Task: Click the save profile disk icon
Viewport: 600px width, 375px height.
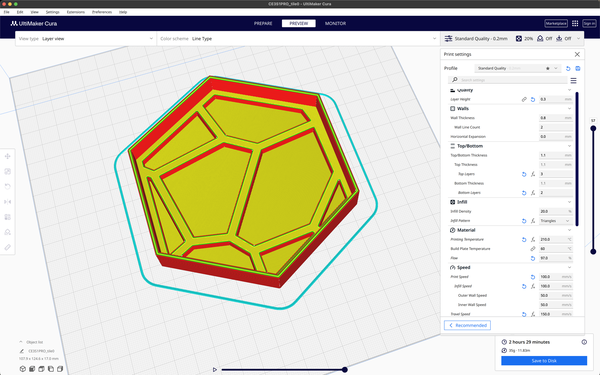Action: (x=578, y=68)
